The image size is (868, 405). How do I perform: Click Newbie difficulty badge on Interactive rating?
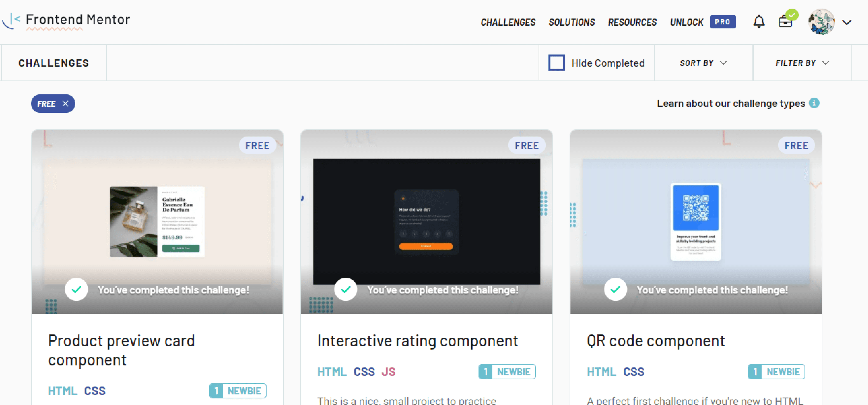coord(507,372)
